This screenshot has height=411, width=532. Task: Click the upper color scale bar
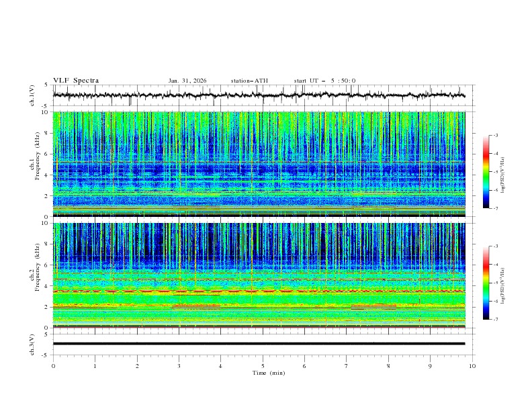[x=486, y=172]
